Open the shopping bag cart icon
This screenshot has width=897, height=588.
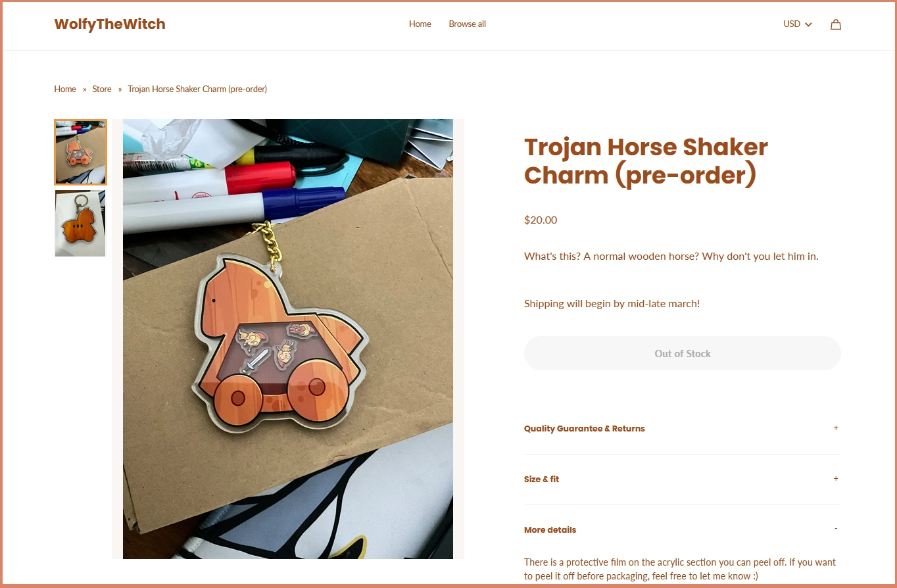[x=835, y=24]
